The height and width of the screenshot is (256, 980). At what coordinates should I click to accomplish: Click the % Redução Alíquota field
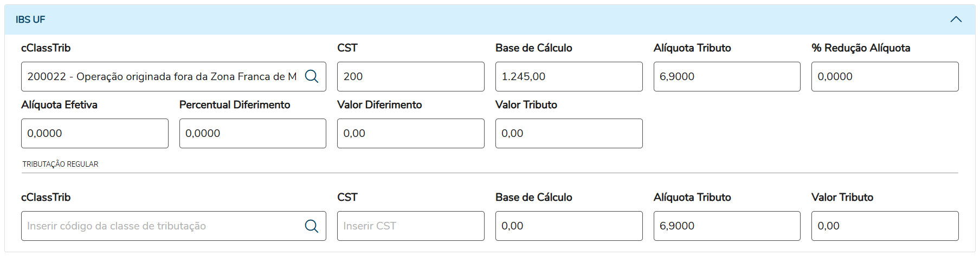[885, 76]
